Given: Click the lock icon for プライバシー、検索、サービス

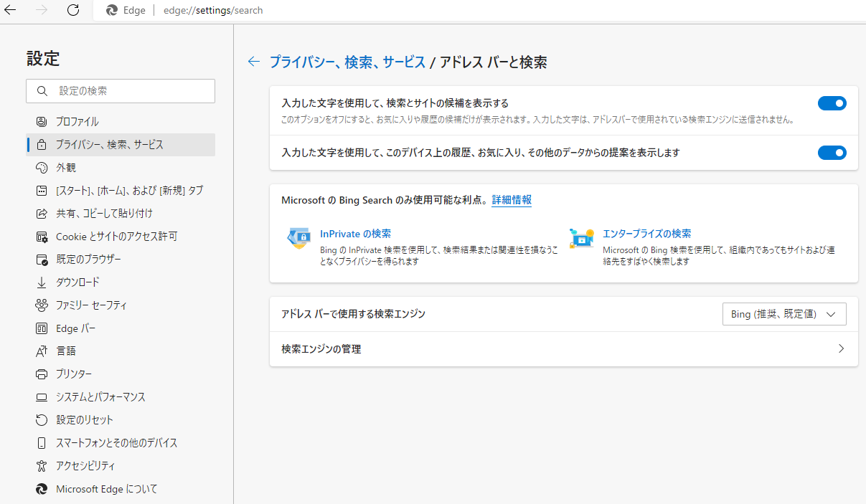Looking at the screenshot, I should pyautogui.click(x=42, y=145).
